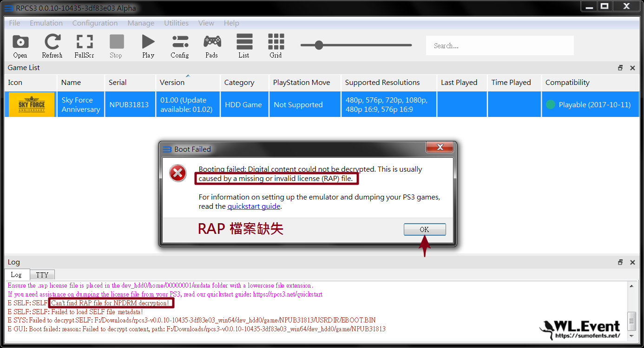Sort by Category column header
Image resolution: width=644 pixels, height=348 pixels.
tap(244, 83)
